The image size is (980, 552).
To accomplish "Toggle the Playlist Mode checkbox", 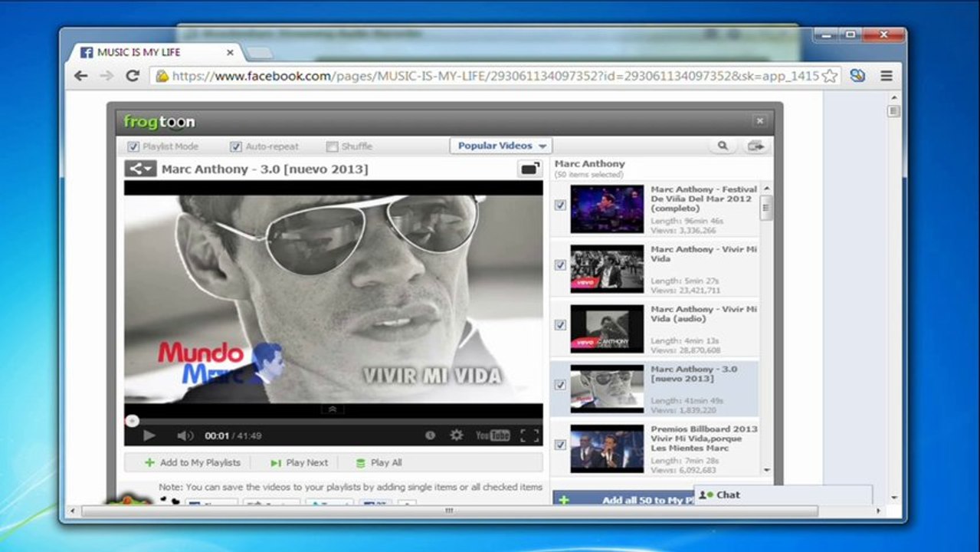I will click(133, 146).
